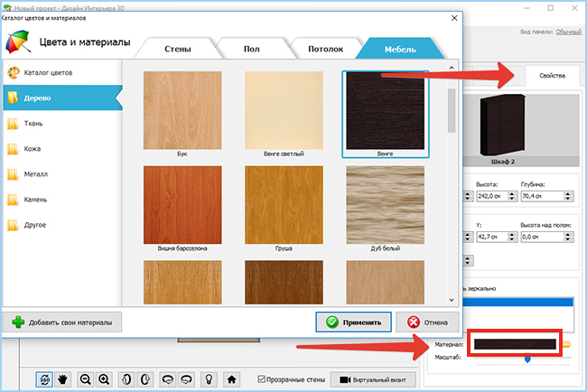Image resolution: width=587 pixels, height=392 pixels.
Task: Click the orbit right camera icon
Action: [186, 379]
